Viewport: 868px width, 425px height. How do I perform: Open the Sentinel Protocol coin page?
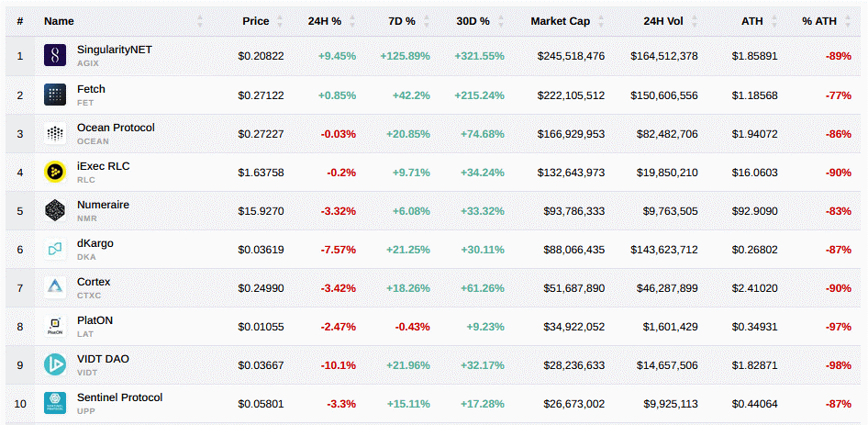point(119,397)
